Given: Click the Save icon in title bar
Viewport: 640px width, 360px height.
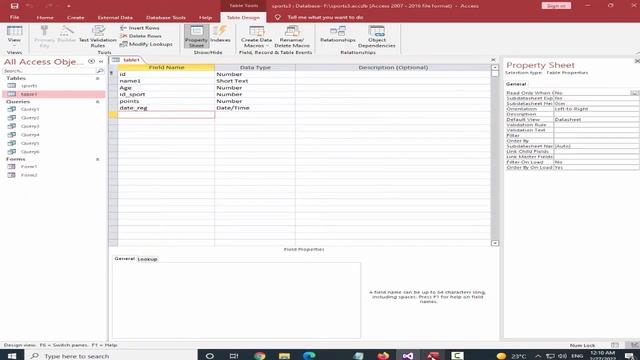Looking at the screenshot, I should pyautogui.click(x=14, y=6).
